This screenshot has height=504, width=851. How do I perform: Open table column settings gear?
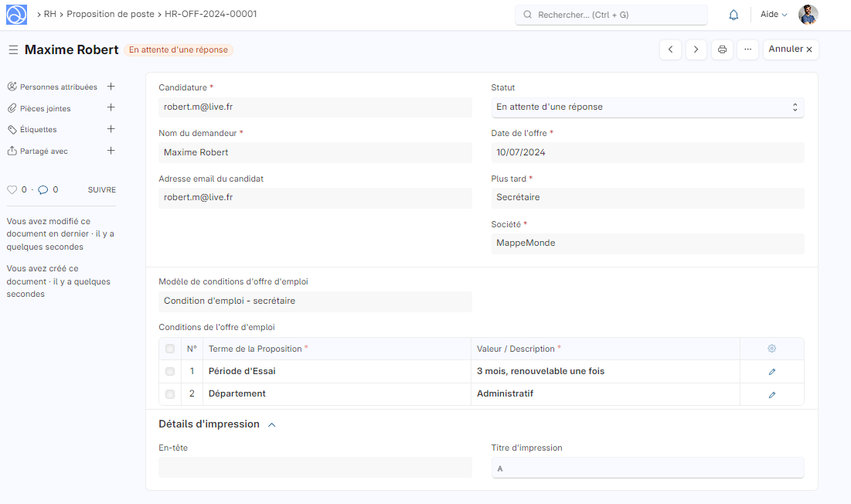point(771,349)
